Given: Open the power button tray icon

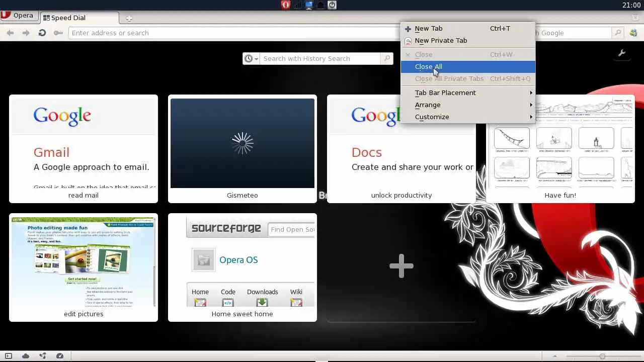Looking at the screenshot, I should (332, 5).
